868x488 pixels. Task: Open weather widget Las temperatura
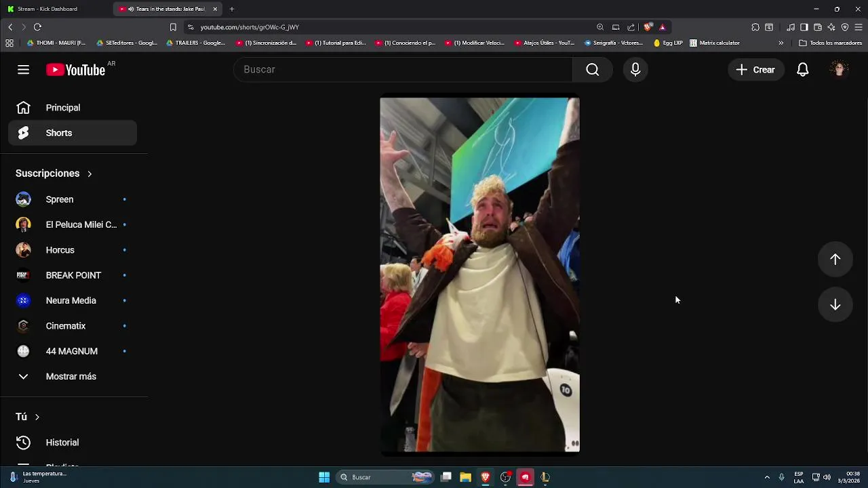[x=37, y=477]
